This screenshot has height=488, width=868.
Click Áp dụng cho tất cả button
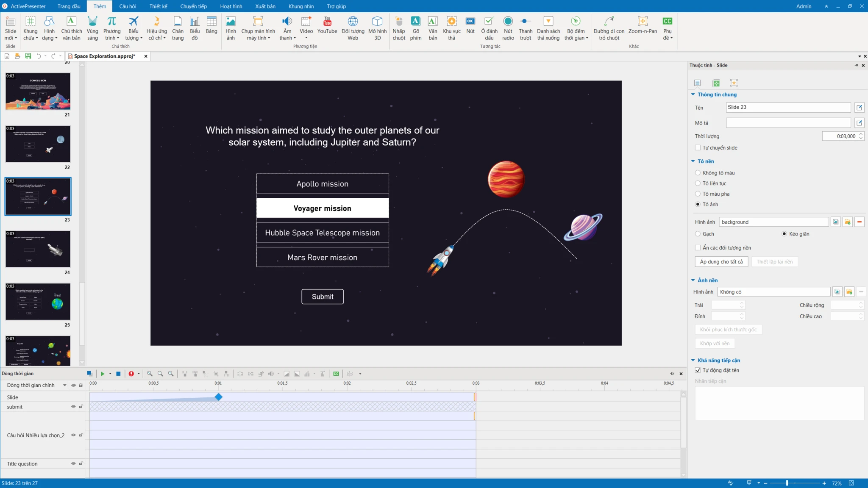(x=721, y=262)
